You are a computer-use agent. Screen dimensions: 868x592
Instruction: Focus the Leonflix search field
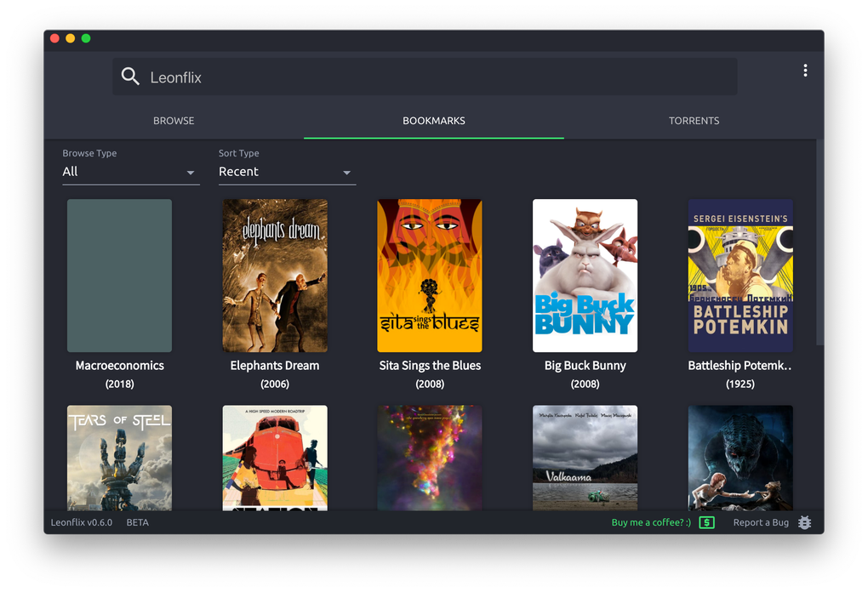tap(425, 77)
